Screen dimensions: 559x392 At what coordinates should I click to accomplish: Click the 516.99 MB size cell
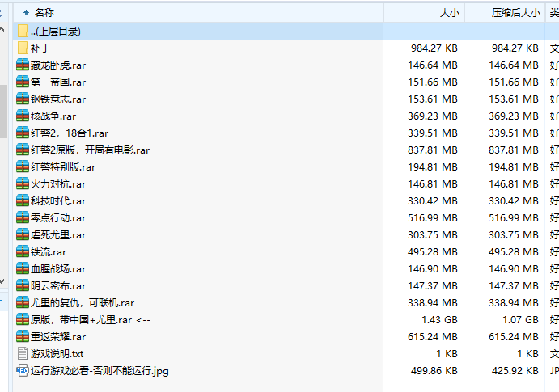pos(433,217)
